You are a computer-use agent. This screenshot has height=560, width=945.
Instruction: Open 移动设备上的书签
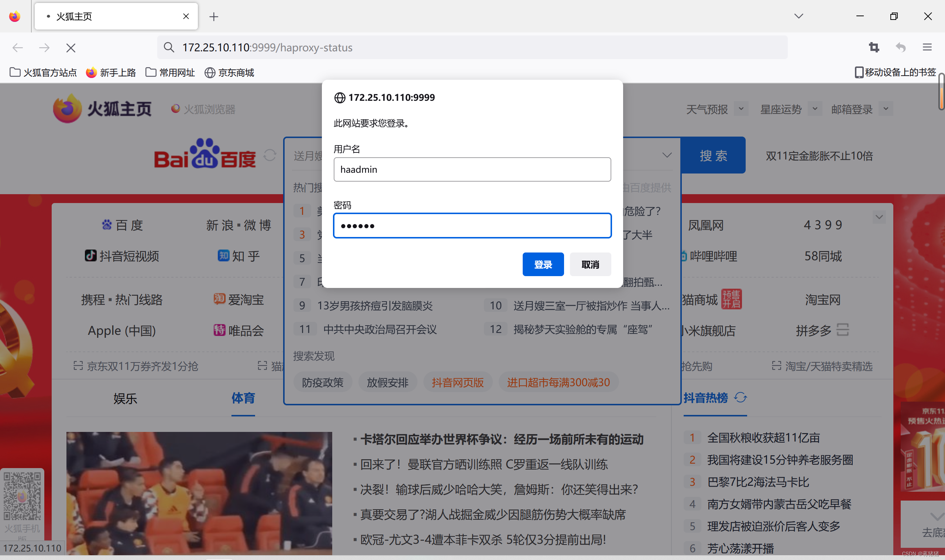(896, 72)
